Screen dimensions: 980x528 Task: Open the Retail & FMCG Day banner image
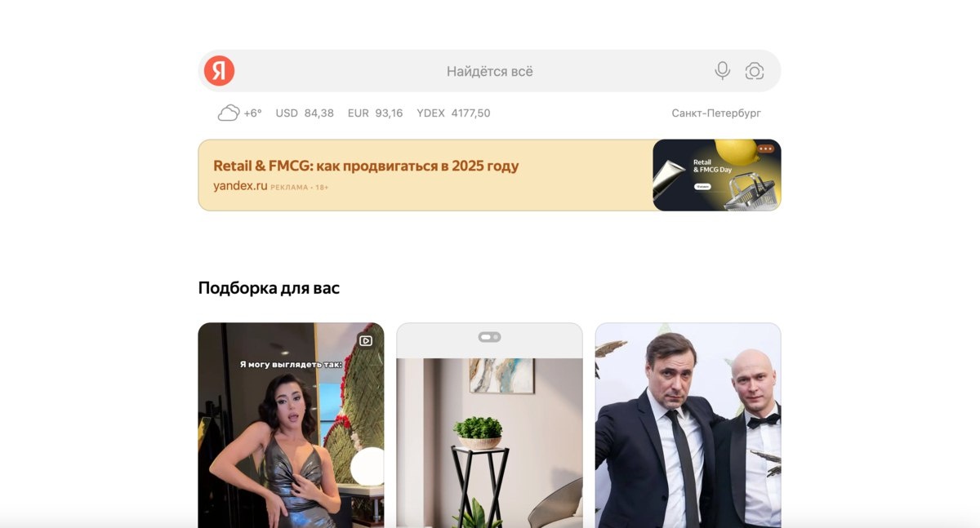717,175
